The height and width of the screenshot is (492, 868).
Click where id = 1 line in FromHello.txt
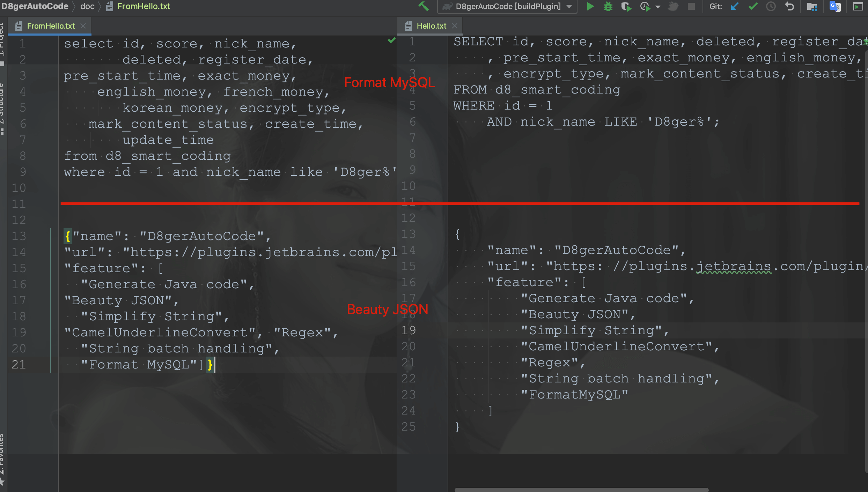(230, 172)
